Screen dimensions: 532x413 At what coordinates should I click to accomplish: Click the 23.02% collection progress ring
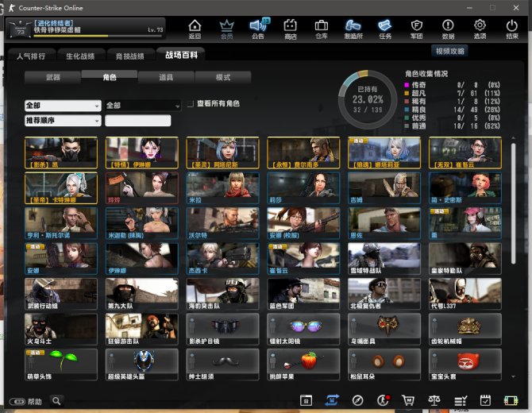[368, 99]
